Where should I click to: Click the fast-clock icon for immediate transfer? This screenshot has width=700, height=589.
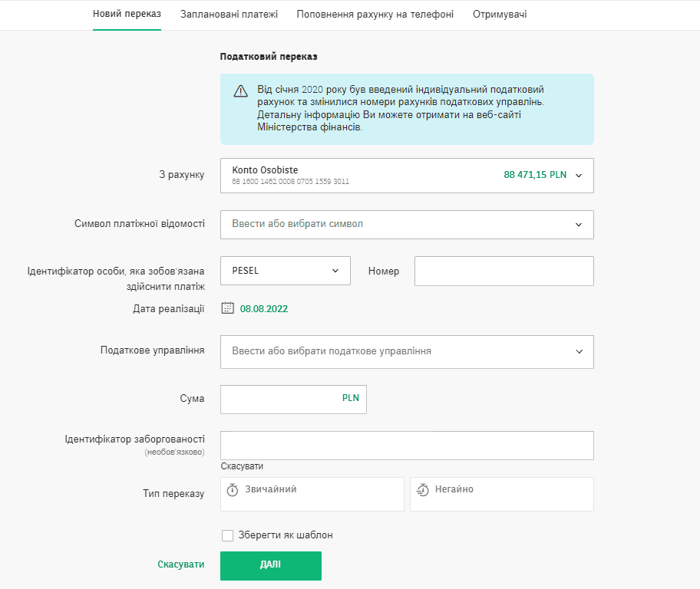(422, 490)
